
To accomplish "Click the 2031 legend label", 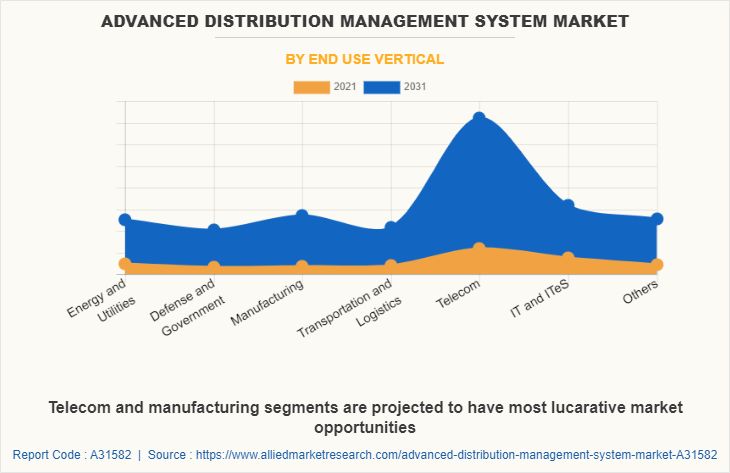I will [x=415, y=87].
